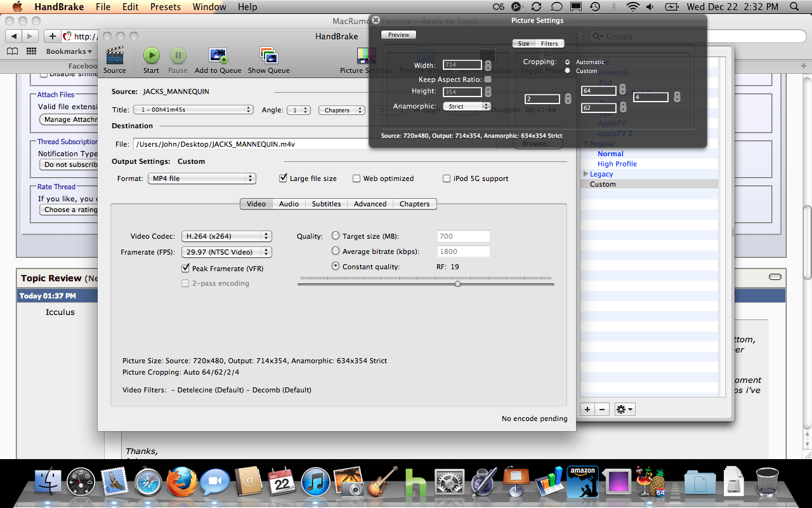
Task: Uncheck Large file size checkbox
Action: 283,178
